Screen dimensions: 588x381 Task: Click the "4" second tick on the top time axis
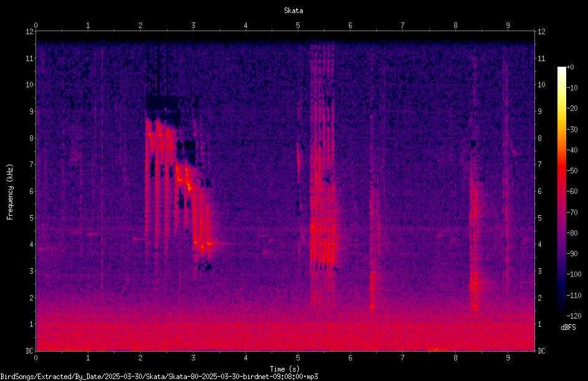pyautogui.click(x=245, y=26)
